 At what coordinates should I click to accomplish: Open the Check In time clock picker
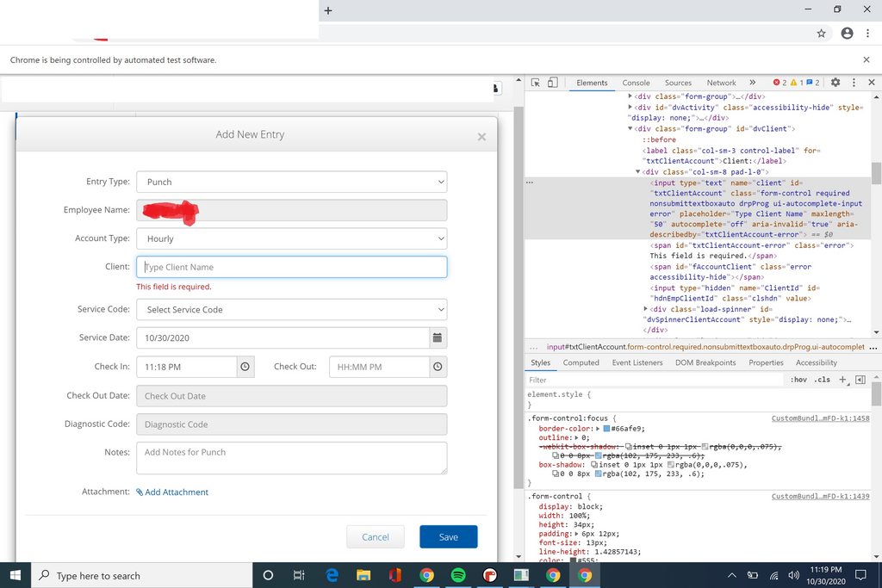(x=245, y=367)
